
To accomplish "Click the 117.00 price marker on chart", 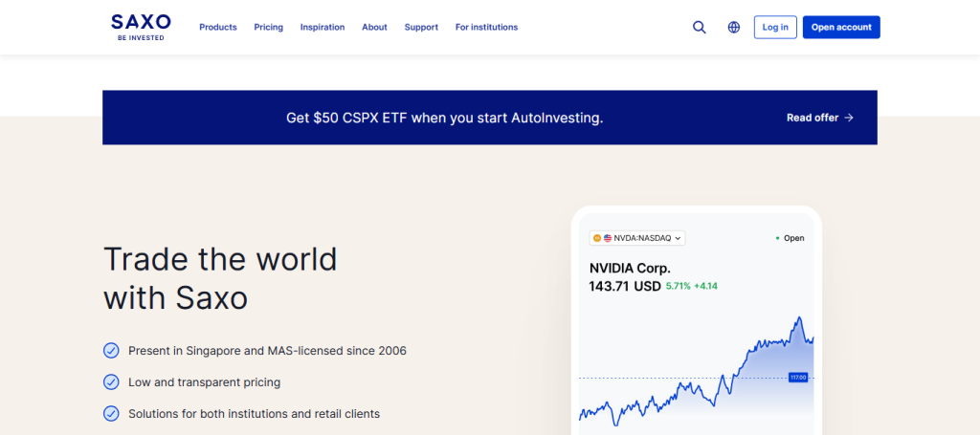I will (x=798, y=378).
